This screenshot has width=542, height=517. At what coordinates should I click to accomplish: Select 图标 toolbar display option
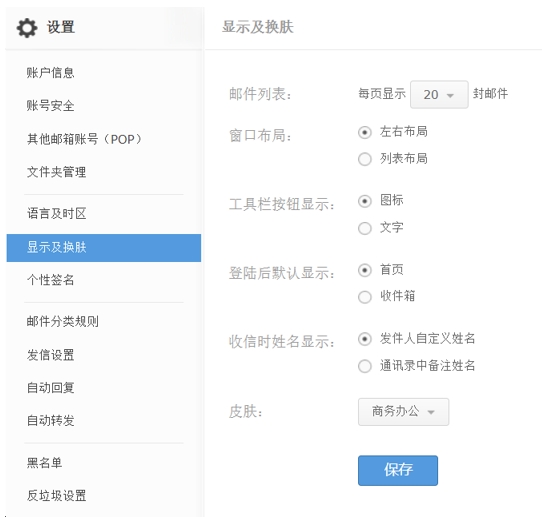point(365,201)
